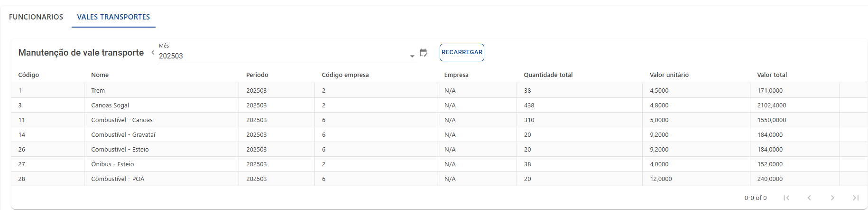This screenshot has width=868, height=210.
Task: Expand the Mês dropdown arrow
Action: click(x=412, y=56)
